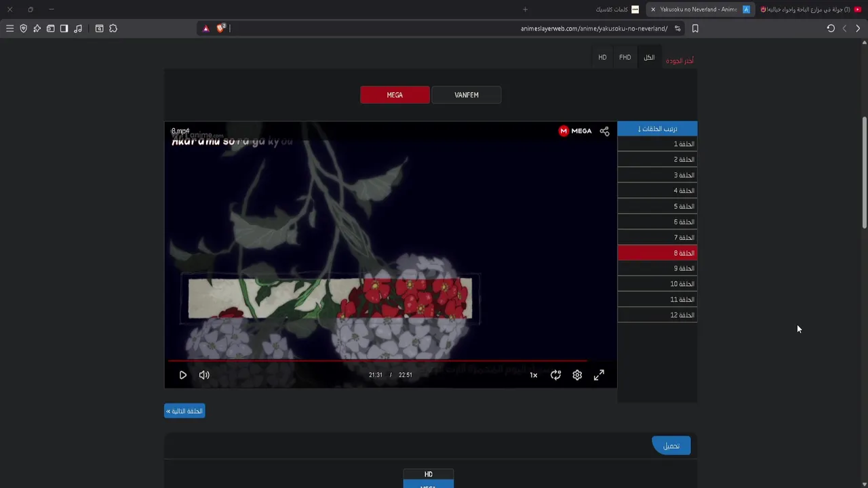Focus the address bar URL field

coord(448,28)
